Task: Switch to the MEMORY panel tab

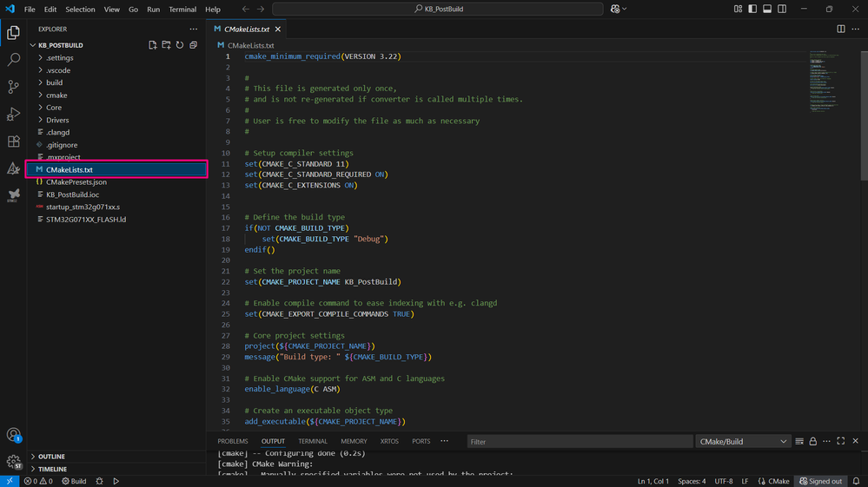Action: (x=354, y=441)
